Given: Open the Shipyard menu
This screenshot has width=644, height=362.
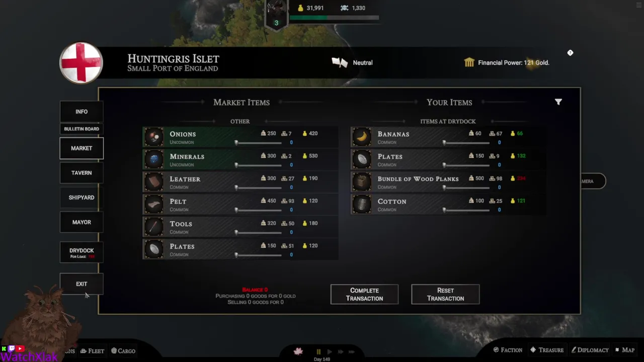Looking at the screenshot, I should [82, 198].
